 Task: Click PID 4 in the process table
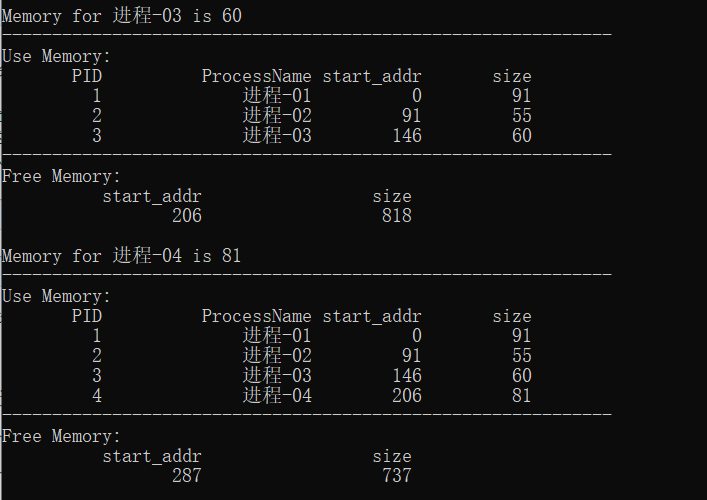(x=96, y=396)
